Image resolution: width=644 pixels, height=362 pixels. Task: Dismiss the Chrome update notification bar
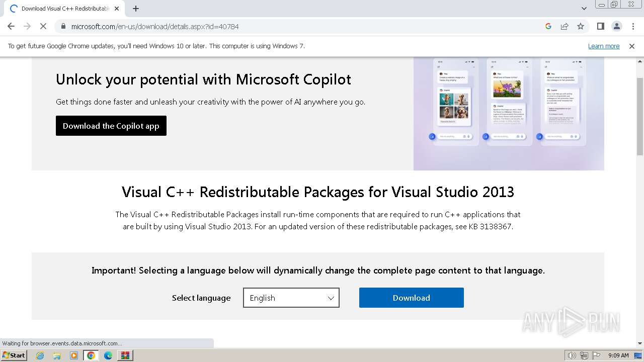631,46
